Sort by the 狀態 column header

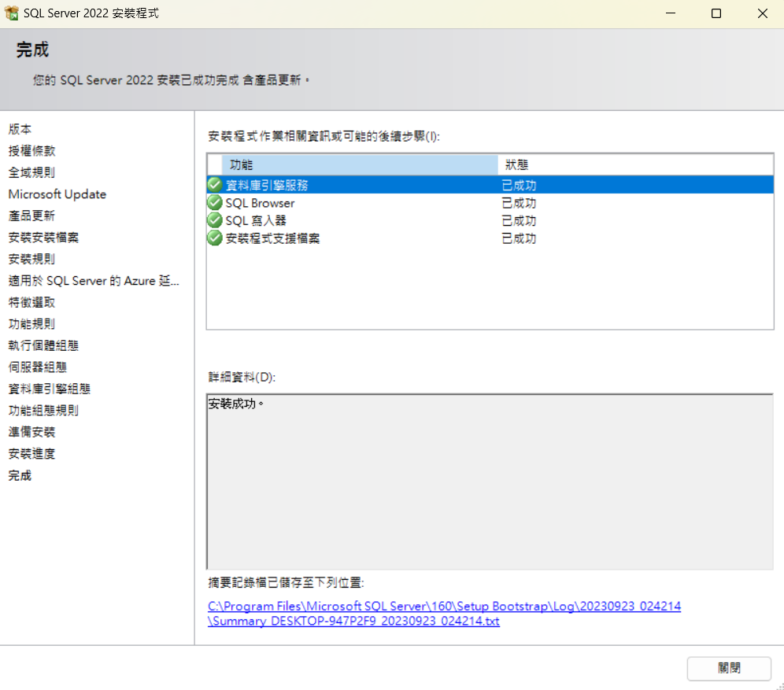tap(635, 164)
